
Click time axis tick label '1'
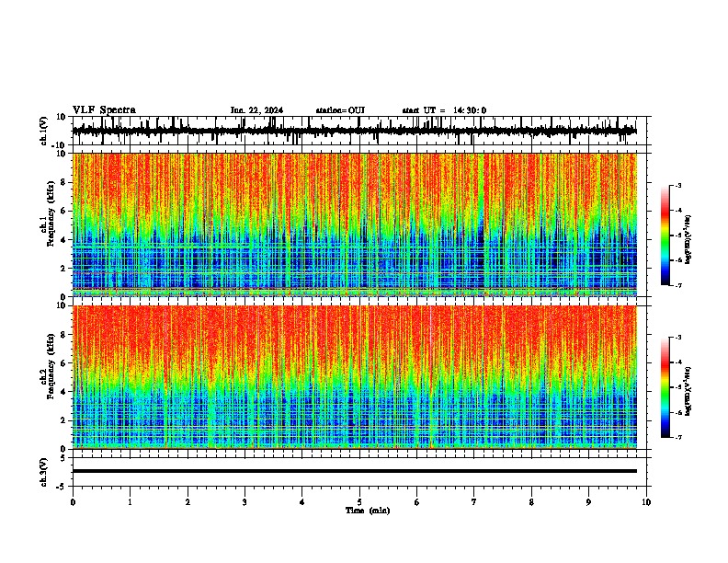(x=130, y=502)
